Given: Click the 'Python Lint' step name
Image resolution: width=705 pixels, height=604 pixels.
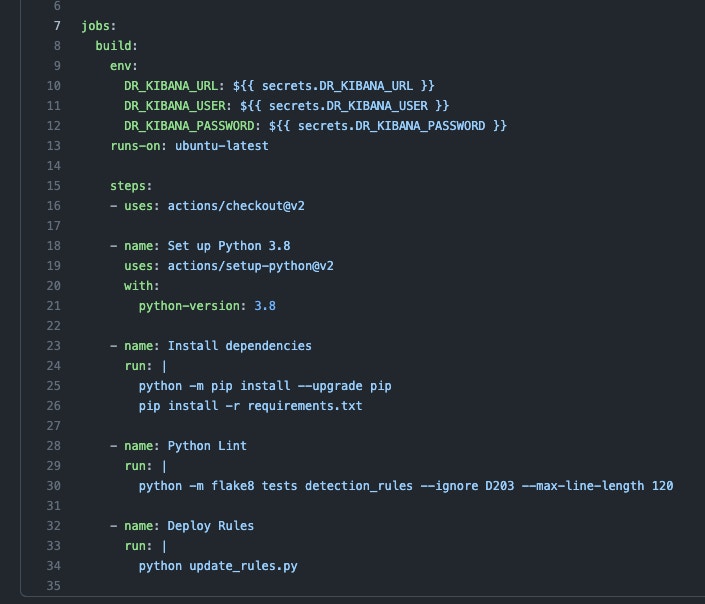Looking at the screenshot, I should (x=207, y=446).
